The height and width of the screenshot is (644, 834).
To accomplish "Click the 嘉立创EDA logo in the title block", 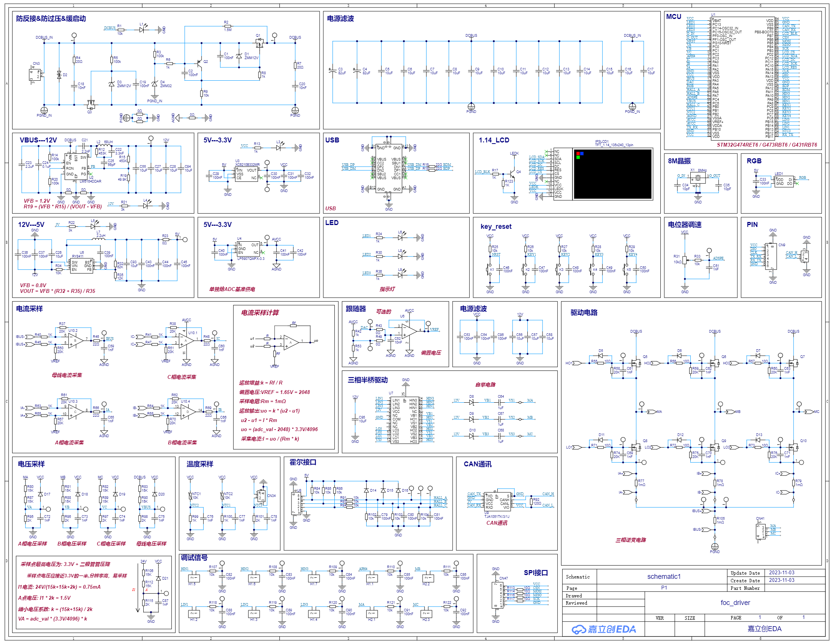I will [x=604, y=629].
